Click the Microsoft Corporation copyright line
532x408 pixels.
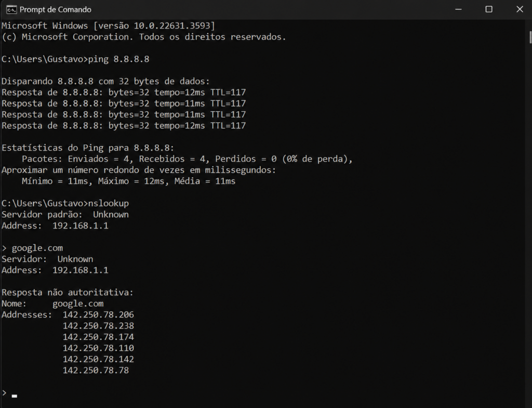(x=144, y=37)
